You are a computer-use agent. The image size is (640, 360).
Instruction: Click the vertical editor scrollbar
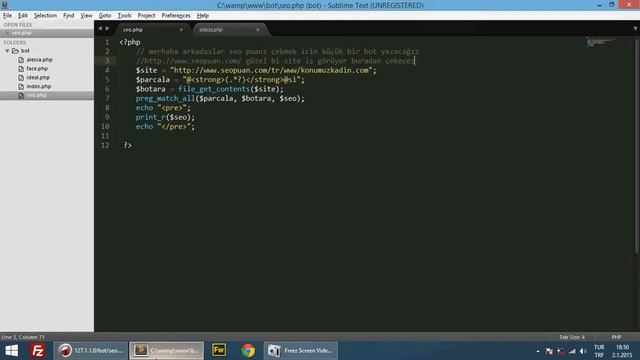(637, 147)
